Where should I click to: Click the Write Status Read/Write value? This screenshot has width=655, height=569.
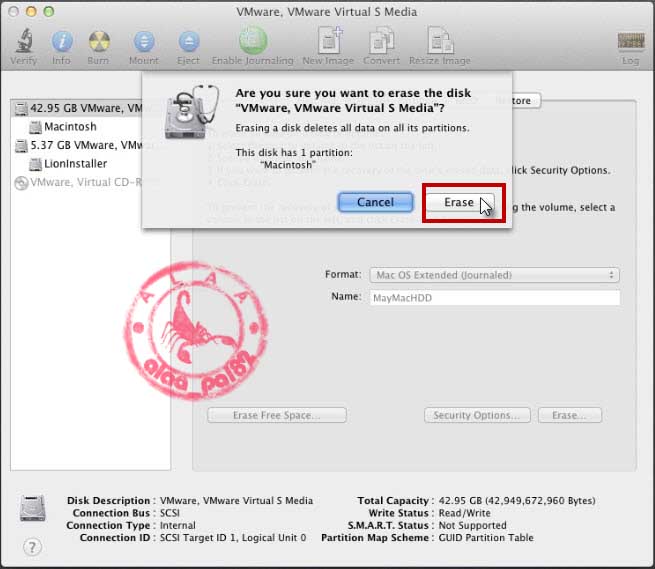click(x=465, y=513)
